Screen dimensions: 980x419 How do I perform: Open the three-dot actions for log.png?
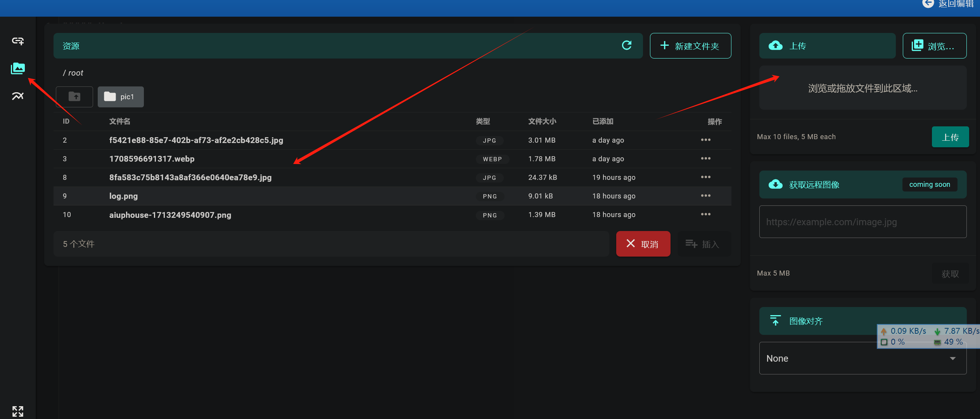(705, 196)
